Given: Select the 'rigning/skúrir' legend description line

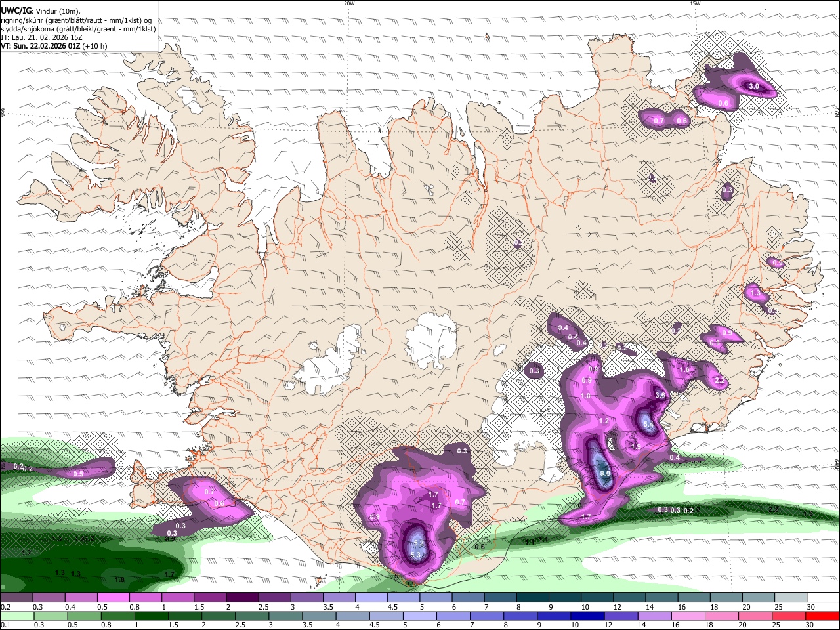Looking at the screenshot, I should coord(76,20).
